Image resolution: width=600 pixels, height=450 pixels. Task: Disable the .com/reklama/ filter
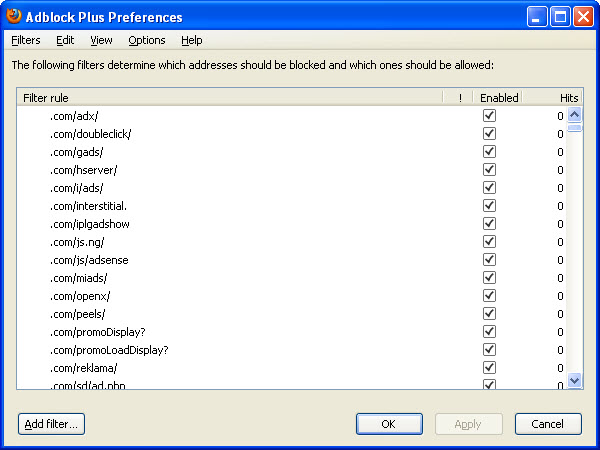[489, 367]
